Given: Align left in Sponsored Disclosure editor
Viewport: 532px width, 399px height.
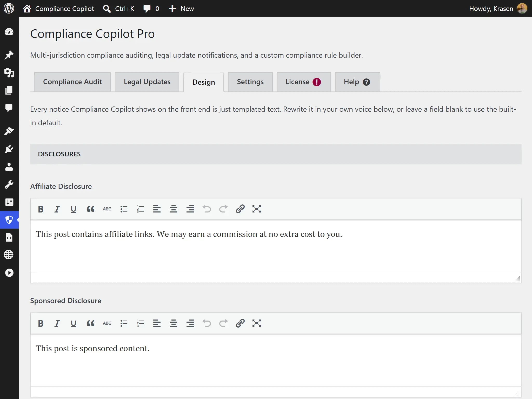Looking at the screenshot, I should (157, 323).
